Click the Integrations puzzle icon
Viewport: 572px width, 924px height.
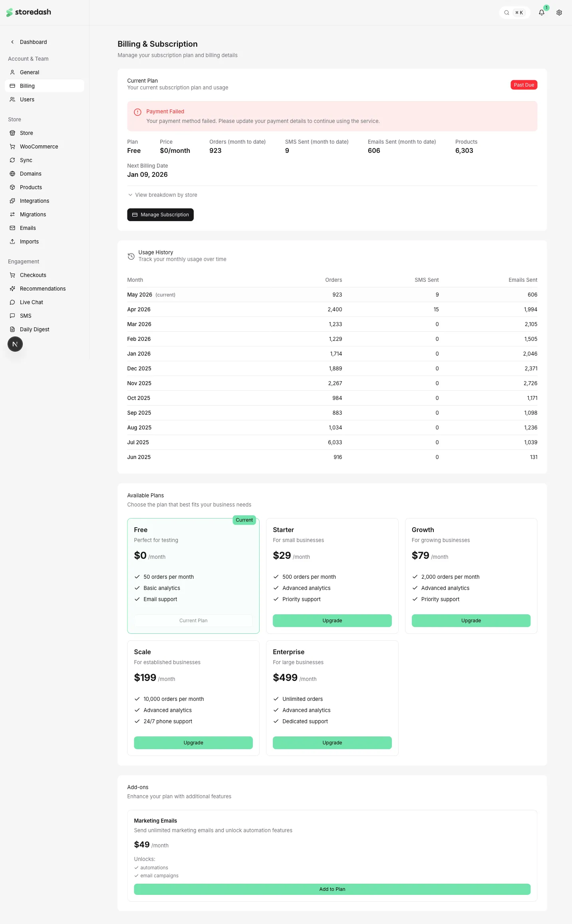(12, 201)
